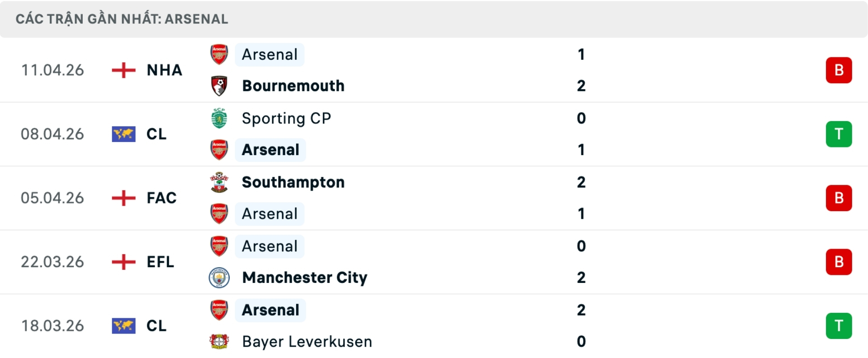This screenshot has width=868, height=358.
Task: Click the Sporting CP club crest
Action: click(219, 118)
